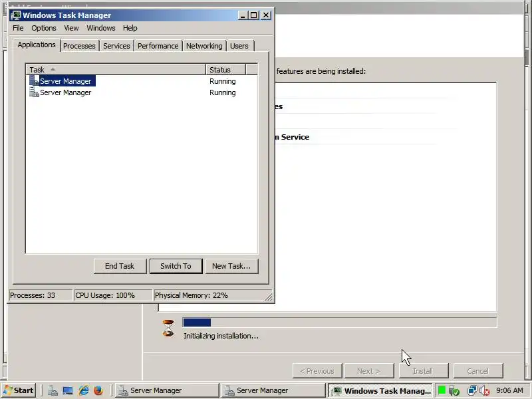
Task: Switch to the Services tab
Action: [116, 46]
